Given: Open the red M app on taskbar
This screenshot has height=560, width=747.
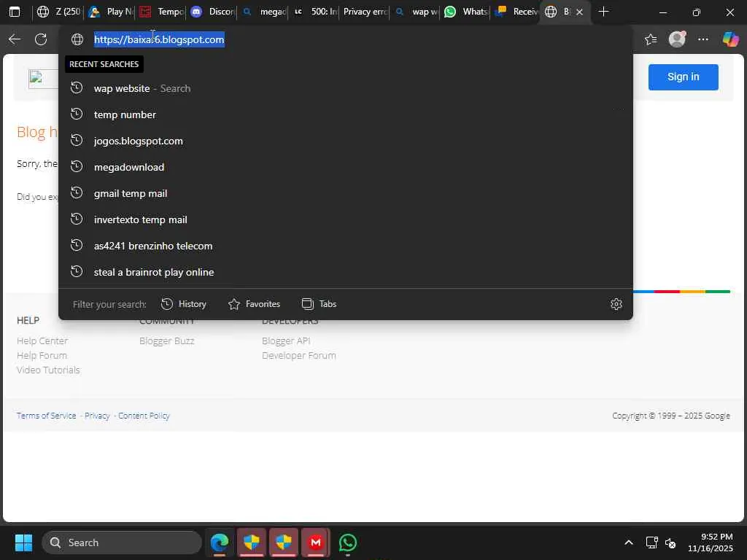Looking at the screenshot, I should [x=315, y=542].
